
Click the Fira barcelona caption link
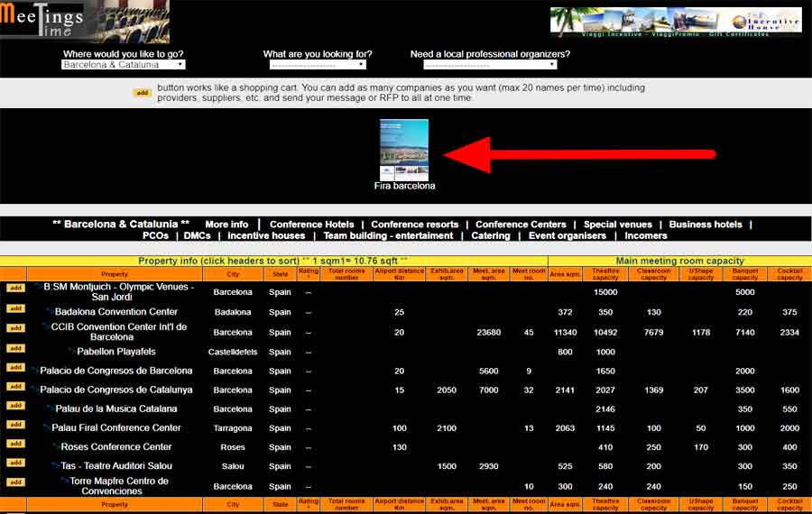click(x=404, y=186)
